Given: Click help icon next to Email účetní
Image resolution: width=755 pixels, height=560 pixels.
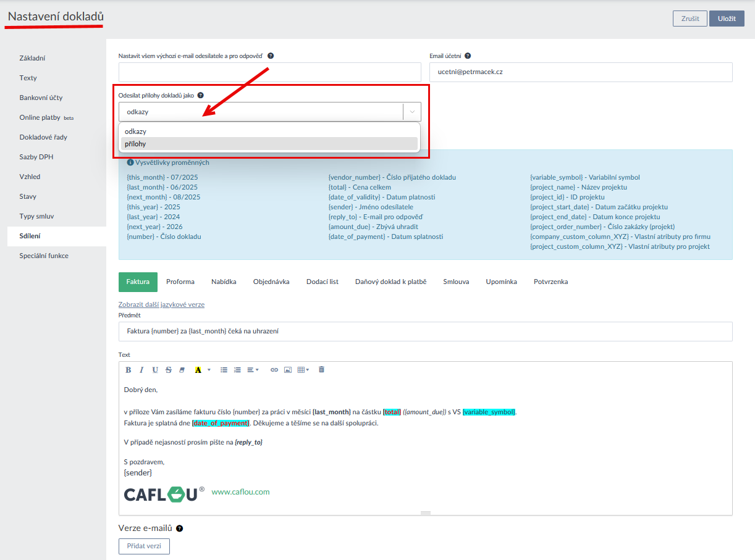Looking at the screenshot, I should tap(468, 56).
